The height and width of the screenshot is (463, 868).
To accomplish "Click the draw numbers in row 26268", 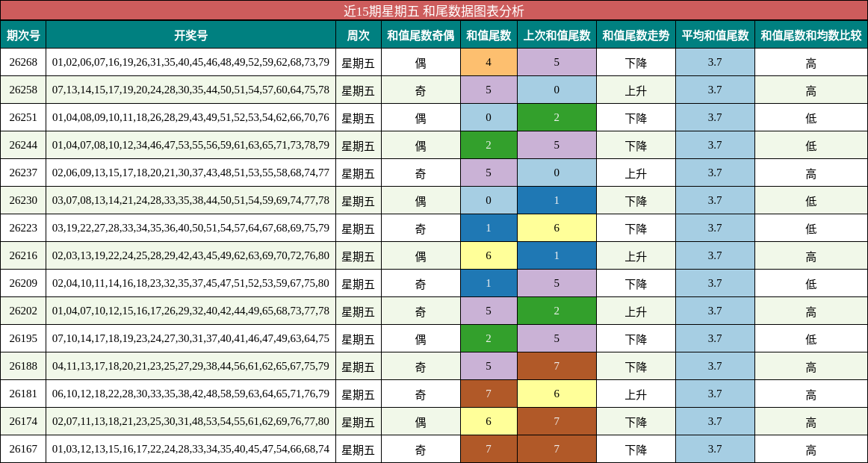I will [191, 63].
